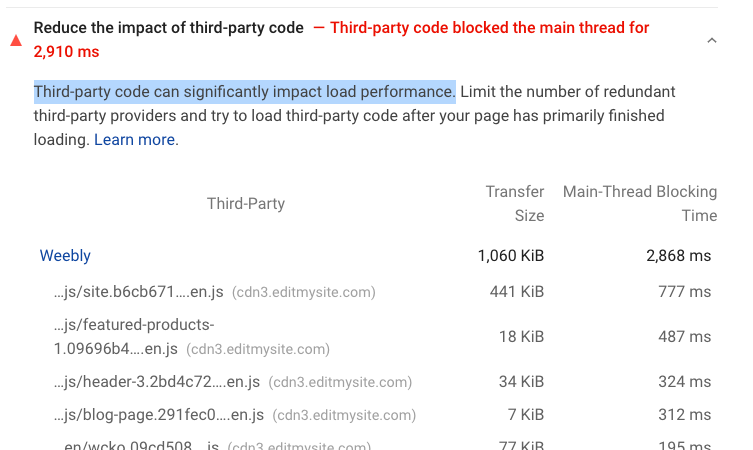
Task: Click the Third-Party column header
Action: pyautogui.click(x=246, y=204)
